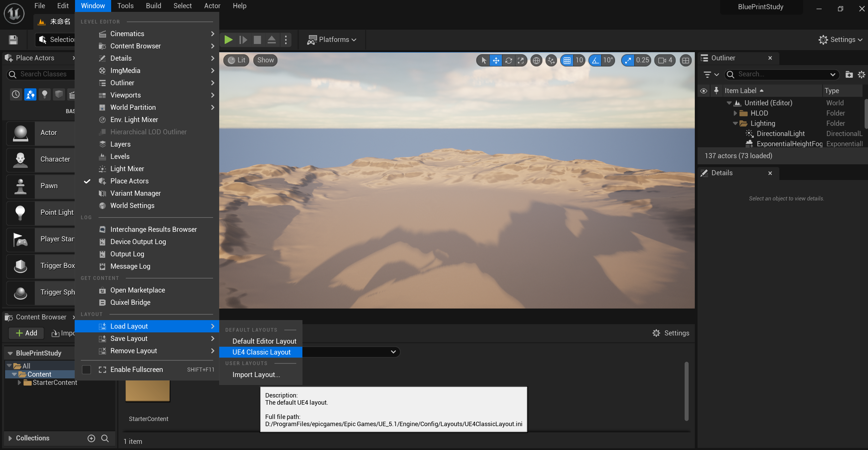Expand the HLOD folder

click(735, 113)
